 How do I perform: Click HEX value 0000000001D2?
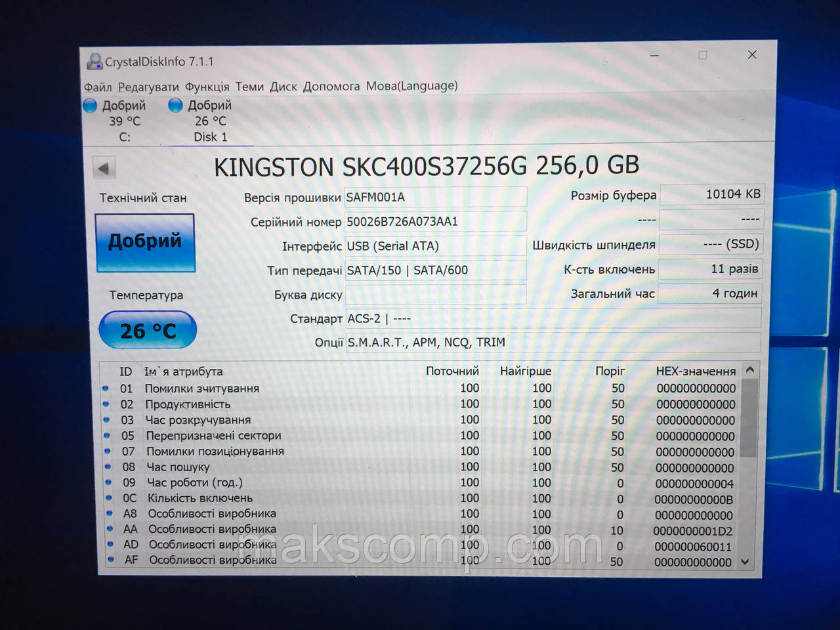(693, 531)
